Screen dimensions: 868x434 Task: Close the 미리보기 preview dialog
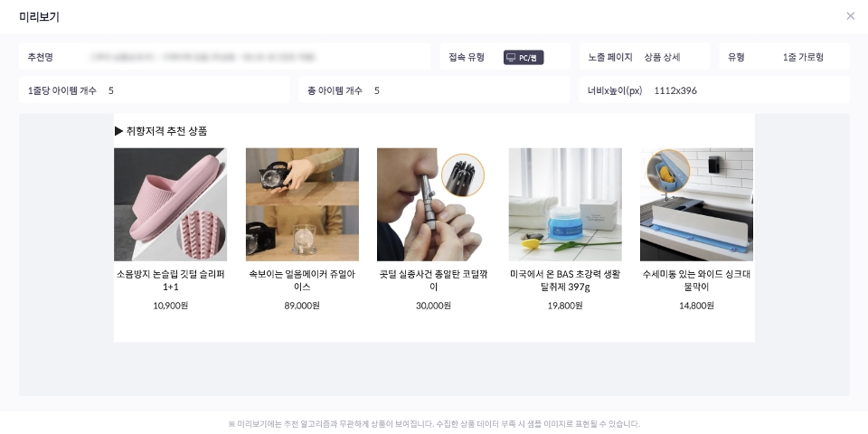pos(850,16)
